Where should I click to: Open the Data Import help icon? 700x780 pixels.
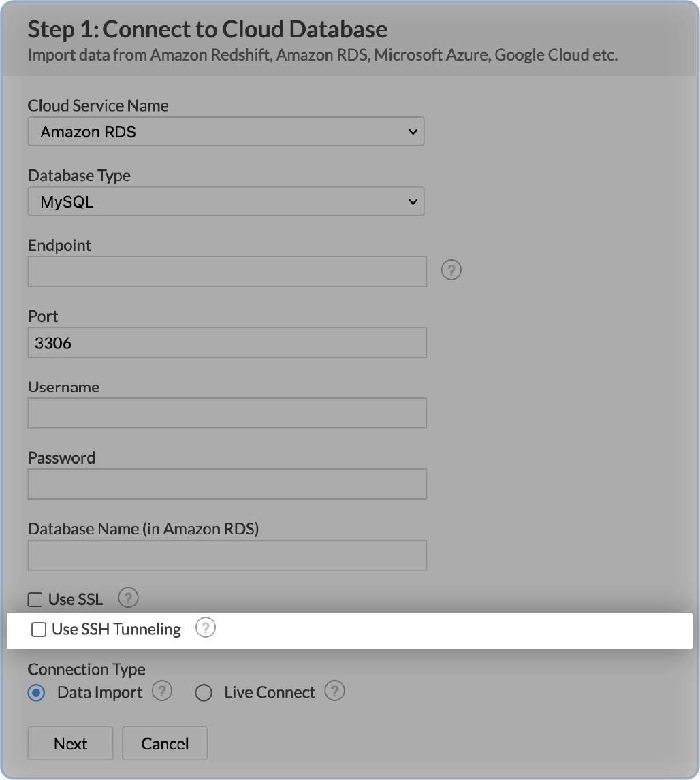click(162, 692)
